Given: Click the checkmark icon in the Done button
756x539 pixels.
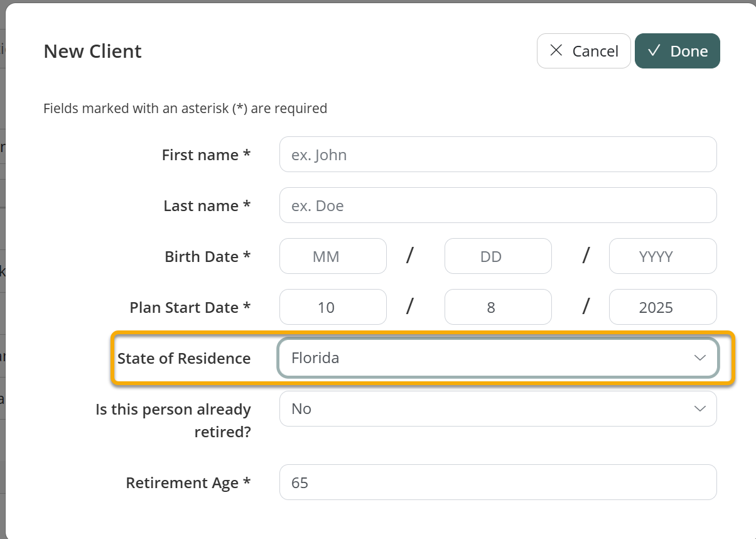Looking at the screenshot, I should coord(654,51).
